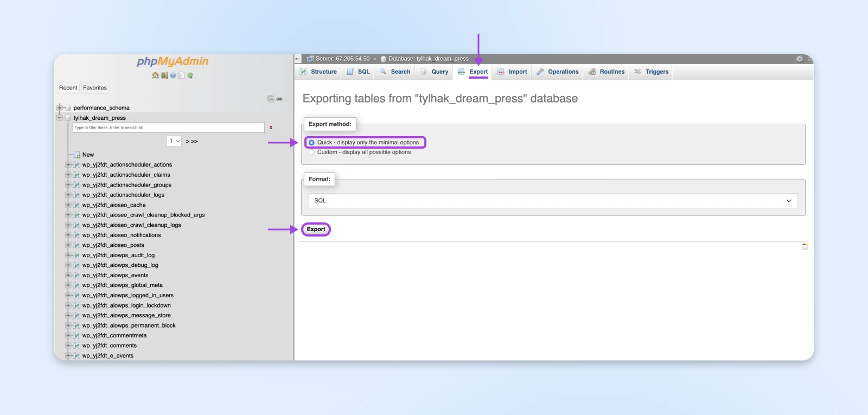
Task: Open the Routines tab
Action: [607, 72]
